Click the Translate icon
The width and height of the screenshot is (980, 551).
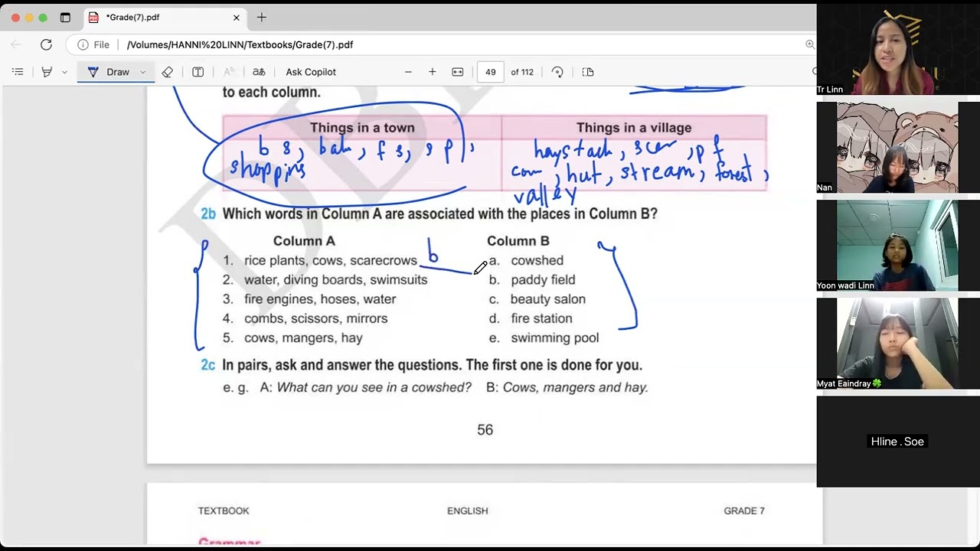[x=259, y=72]
